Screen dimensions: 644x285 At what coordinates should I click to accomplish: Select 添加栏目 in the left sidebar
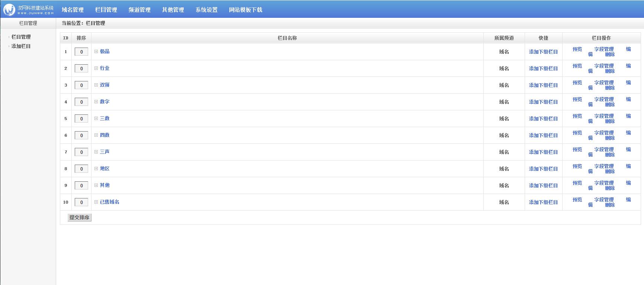(x=21, y=46)
